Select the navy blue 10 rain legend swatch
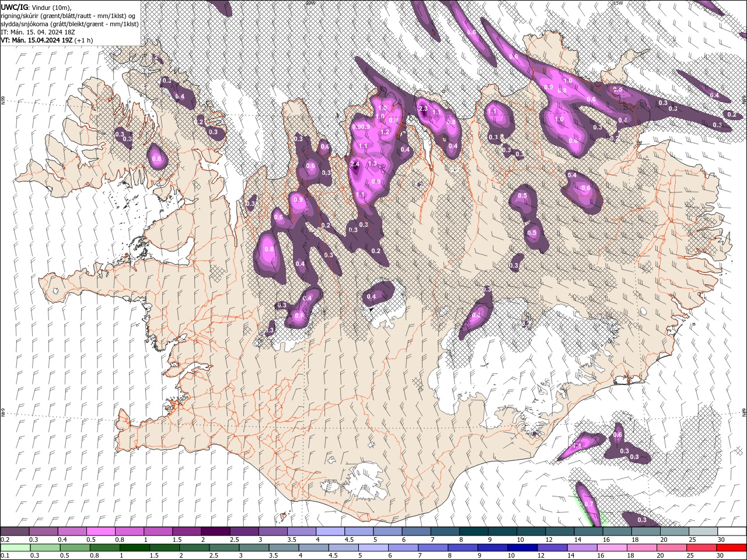The height and width of the screenshot is (560, 747). 522,547
